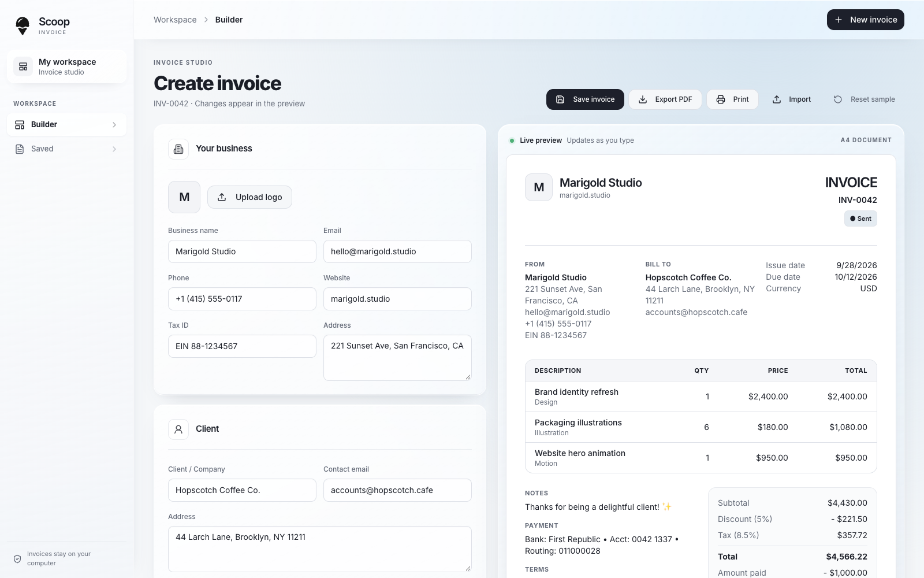The image size is (924, 578).
Task: Focus the Client / Company field
Action: tap(242, 490)
